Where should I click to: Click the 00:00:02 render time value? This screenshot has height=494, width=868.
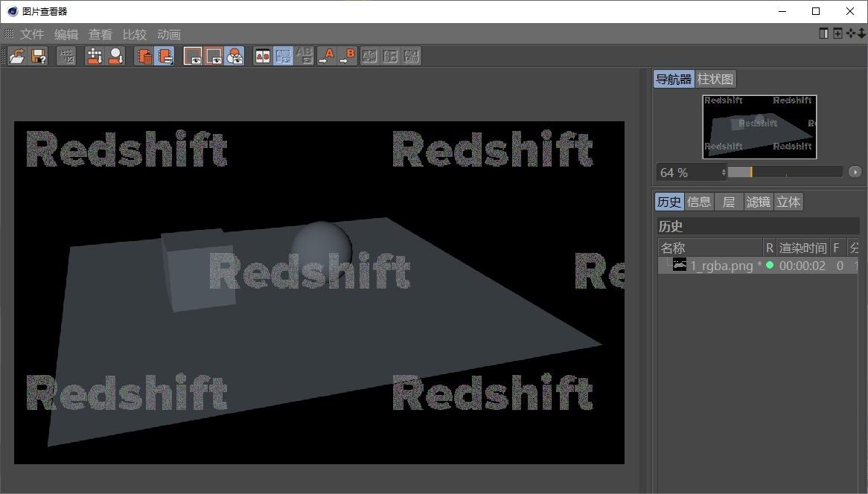[x=802, y=266]
